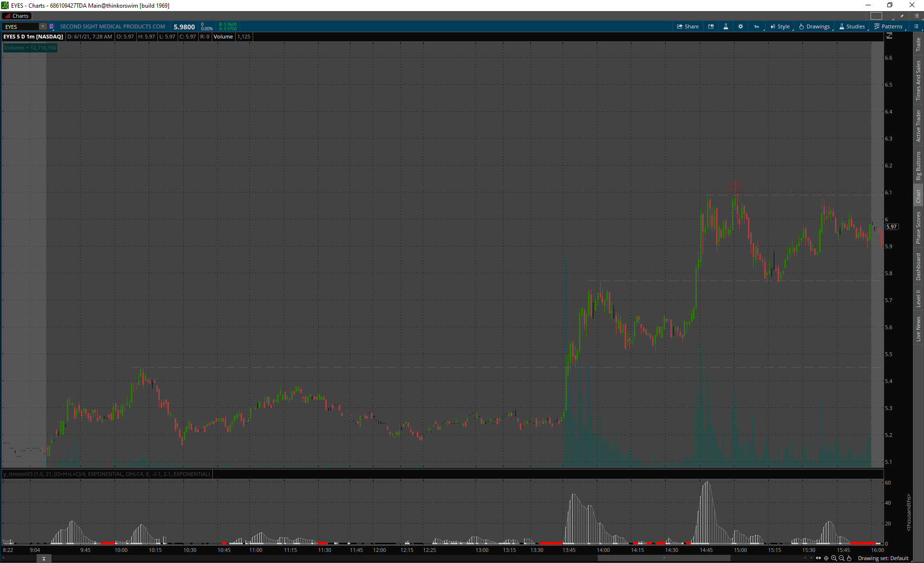Switch to the Level II side tab
Viewport: 924px width, 563px height.
pyautogui.click(x=918, y=298)
